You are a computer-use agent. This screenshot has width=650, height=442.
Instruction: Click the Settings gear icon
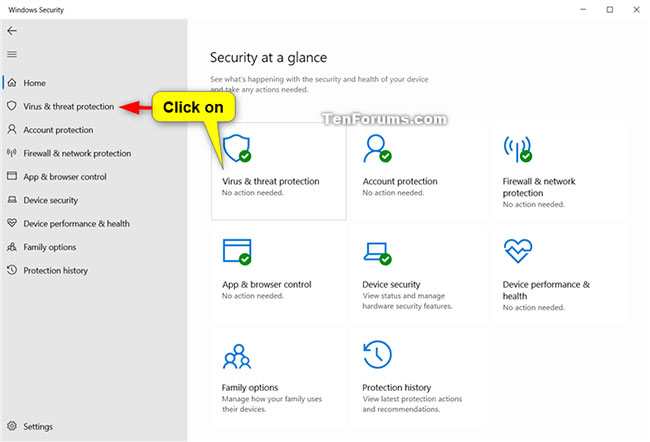(12, 426)
